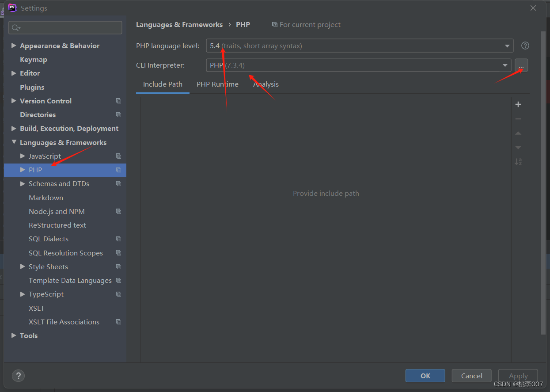Viewport: 550px width, 392px height.
Task: Click the settings dialog vertical scrollbar
Action: coord(543,183)
